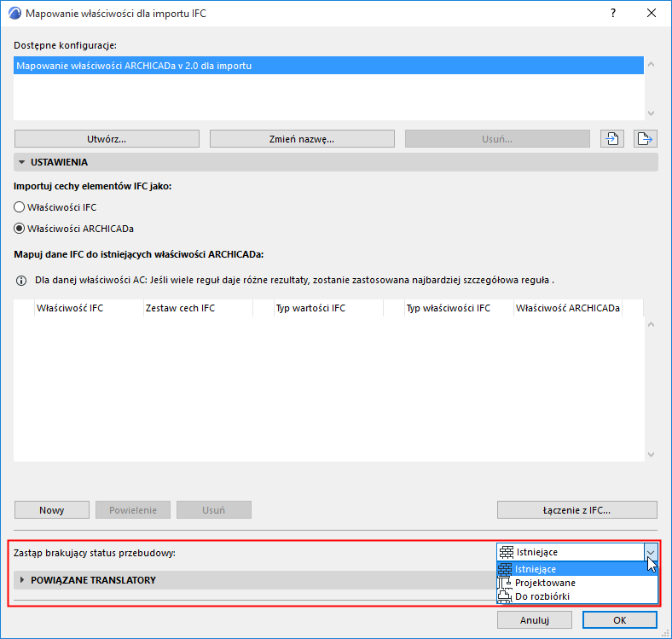Close the IFC mapping dialog
The image size is (672, 639).
pos(652,14)
